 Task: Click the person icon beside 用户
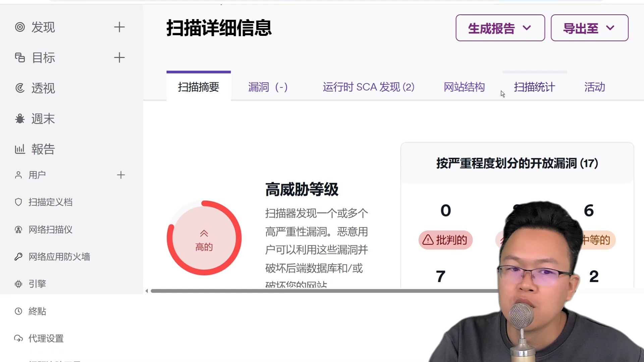pyautogui.click(x=18, y=175)
